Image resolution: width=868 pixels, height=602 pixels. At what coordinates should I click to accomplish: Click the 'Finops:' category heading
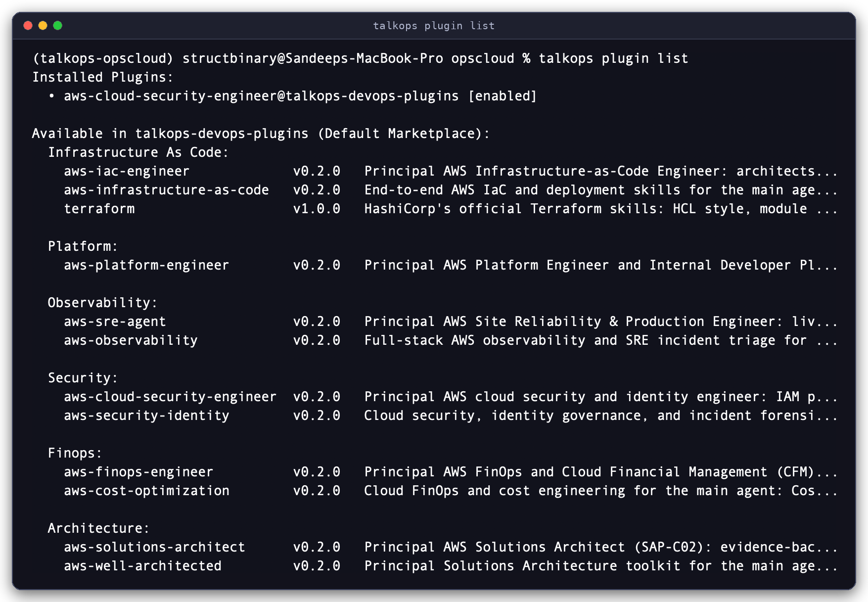pyautogui.click(x=75, y=453)
